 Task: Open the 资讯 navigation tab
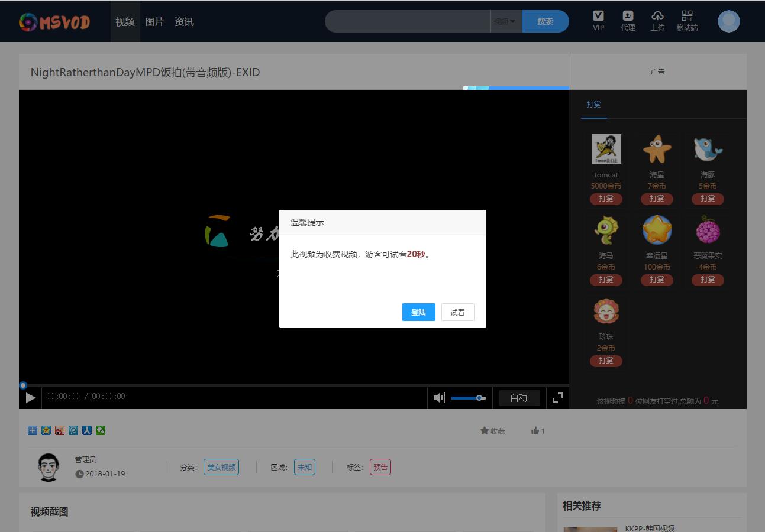pos(184,22)
